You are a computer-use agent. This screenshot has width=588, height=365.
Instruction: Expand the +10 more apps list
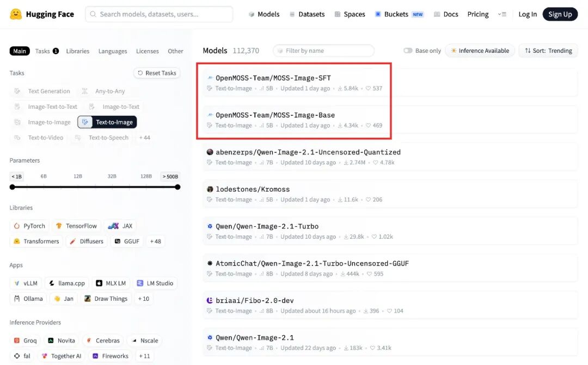(x=144, y=299)
